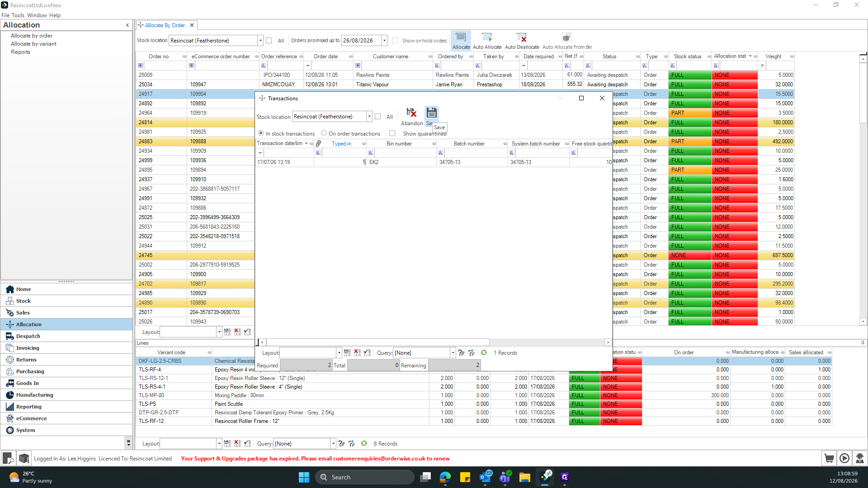Click Typed in cell for batch 34705-13
Screen dimensions: 868x488
pos(340,162)
